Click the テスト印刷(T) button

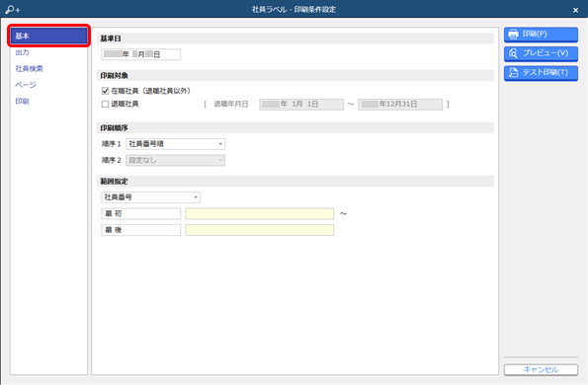pos(541,73)
